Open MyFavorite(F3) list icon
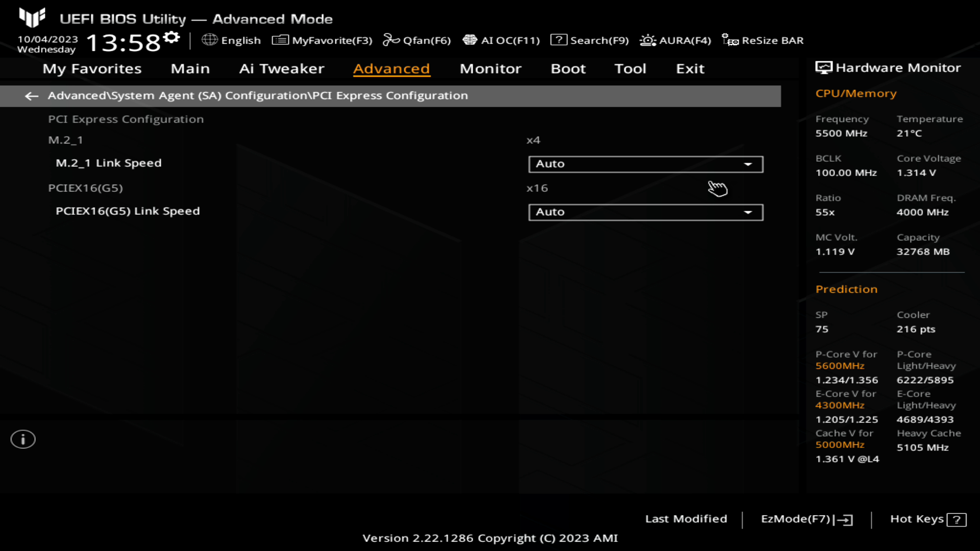 [x=280, y=40]
